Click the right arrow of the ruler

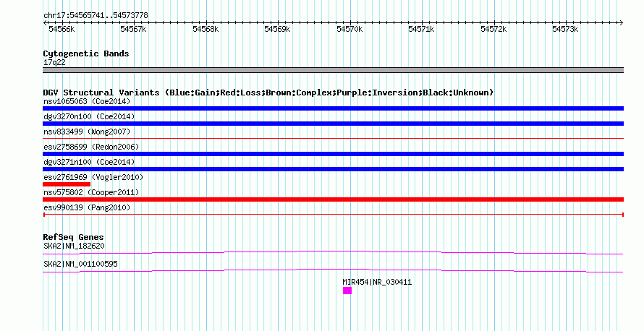coord(622,23)
